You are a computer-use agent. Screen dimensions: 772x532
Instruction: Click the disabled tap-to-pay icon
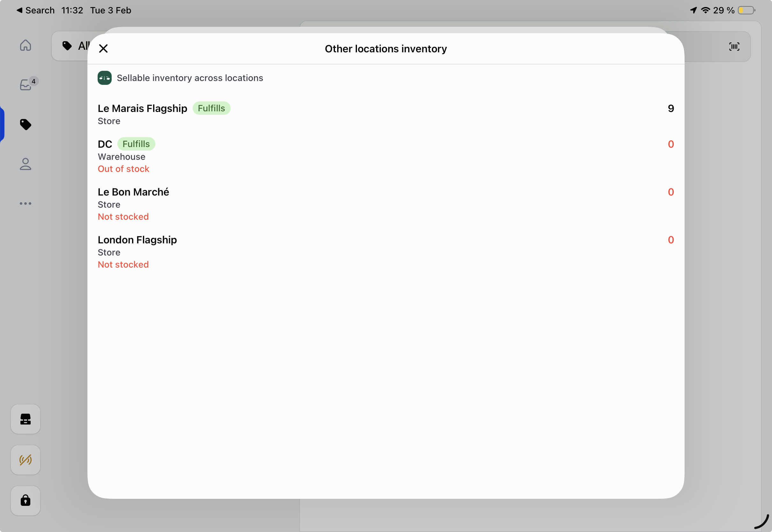point(25,460)
